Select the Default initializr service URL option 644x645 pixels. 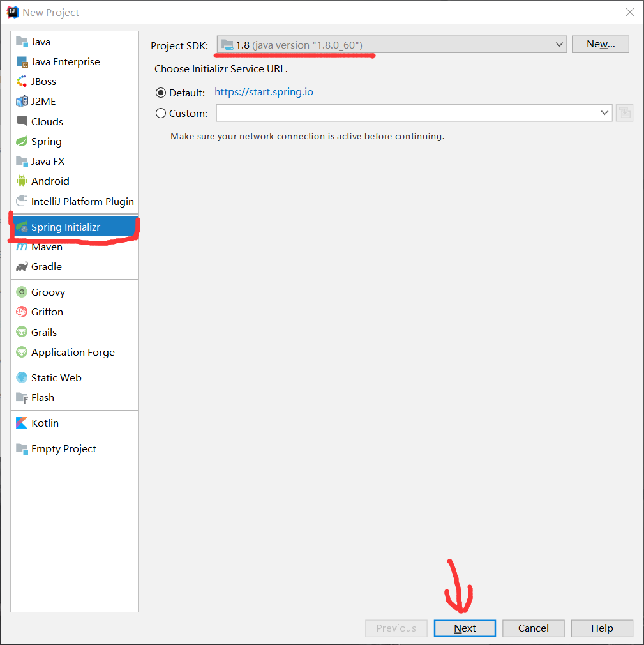pos(161,92)
